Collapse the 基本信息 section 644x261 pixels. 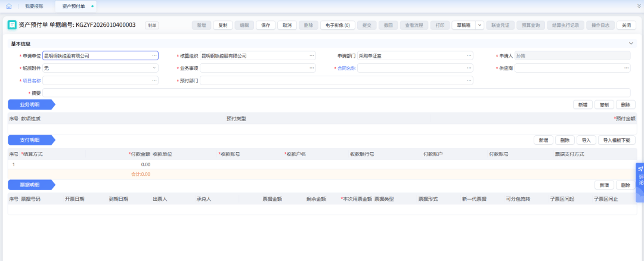631,44
